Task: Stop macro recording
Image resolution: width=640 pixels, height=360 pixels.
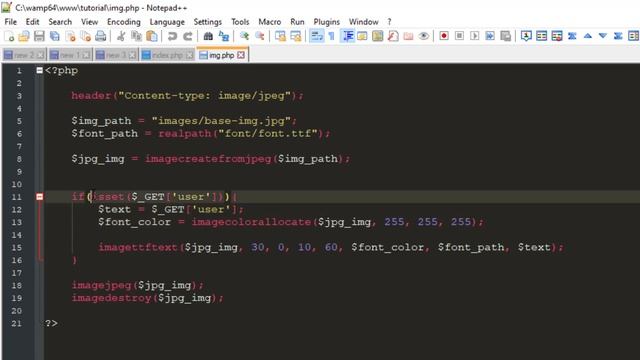Action: 459,36
